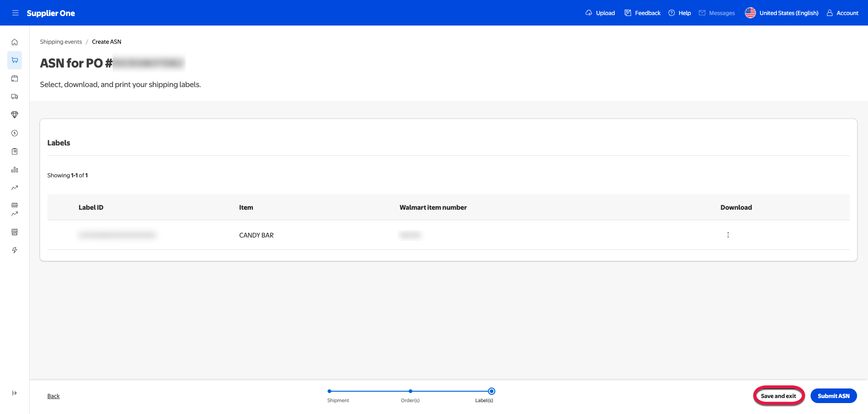Click the Messages envelope icon
868x414 pixels.
(x=702, y=13)
